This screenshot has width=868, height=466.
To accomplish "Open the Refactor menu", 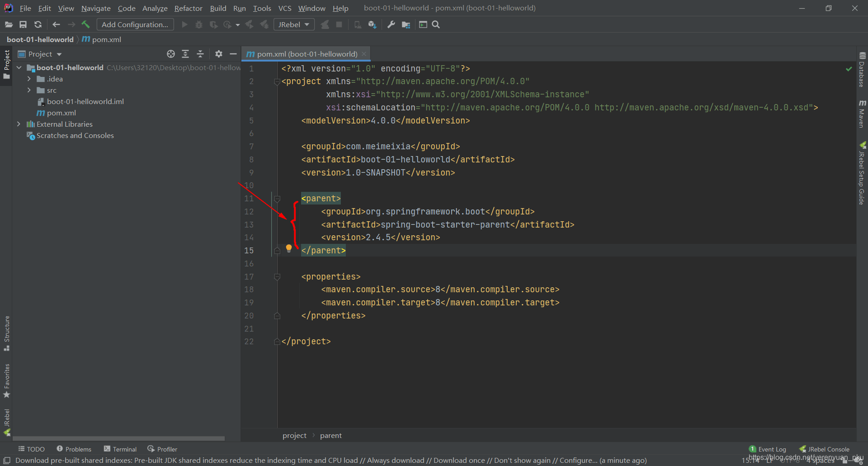I will 188,8.
